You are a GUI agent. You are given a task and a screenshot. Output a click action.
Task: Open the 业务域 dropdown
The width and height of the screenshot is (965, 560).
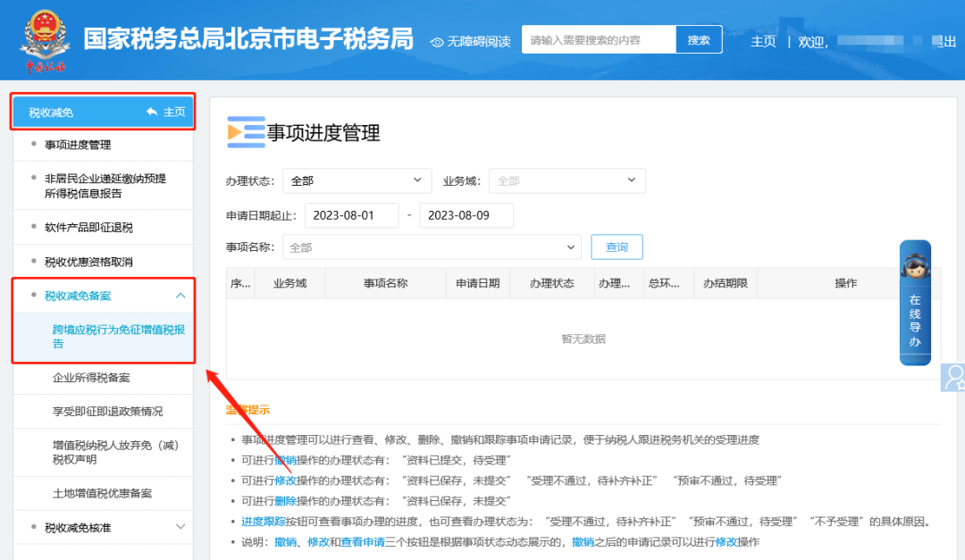pyautogui.click(x=566, y=180)
